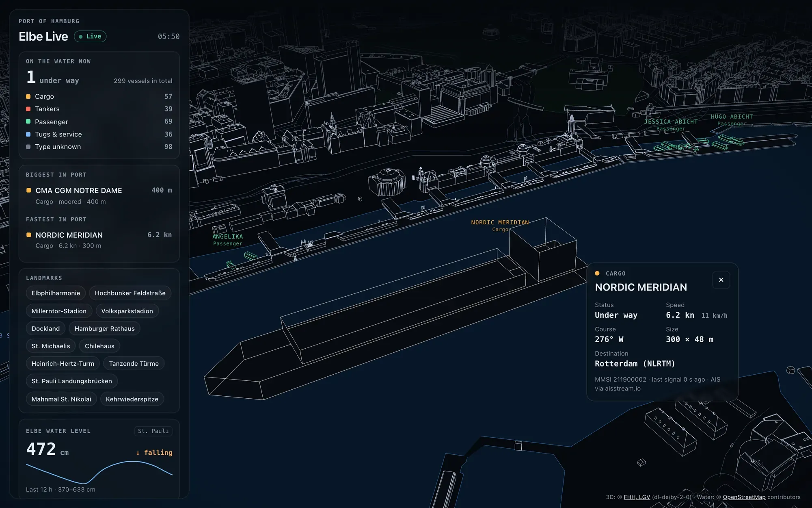
Task: Click the 299 vessels in total text
Action: pyautogui.click(x=143, y=81)
